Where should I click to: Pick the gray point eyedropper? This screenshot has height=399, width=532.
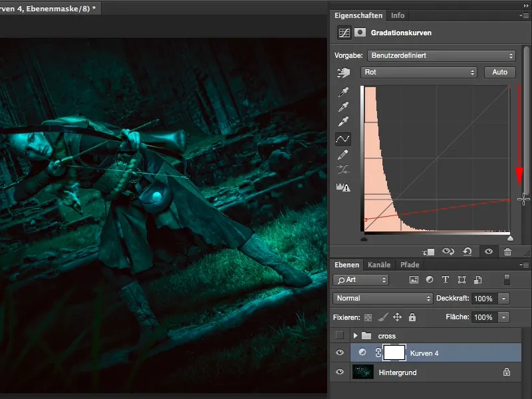343,107
